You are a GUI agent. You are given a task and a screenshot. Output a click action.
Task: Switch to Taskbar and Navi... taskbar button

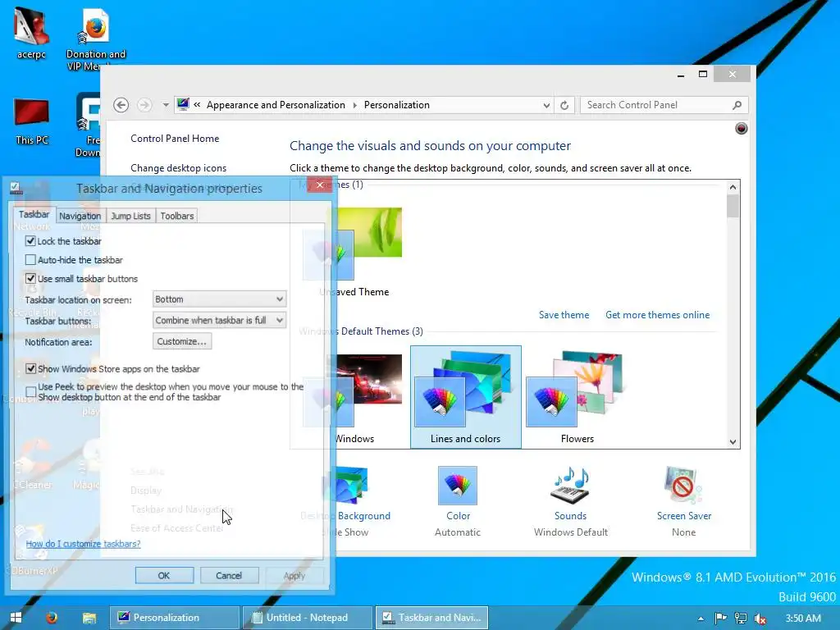coord(431,618)
